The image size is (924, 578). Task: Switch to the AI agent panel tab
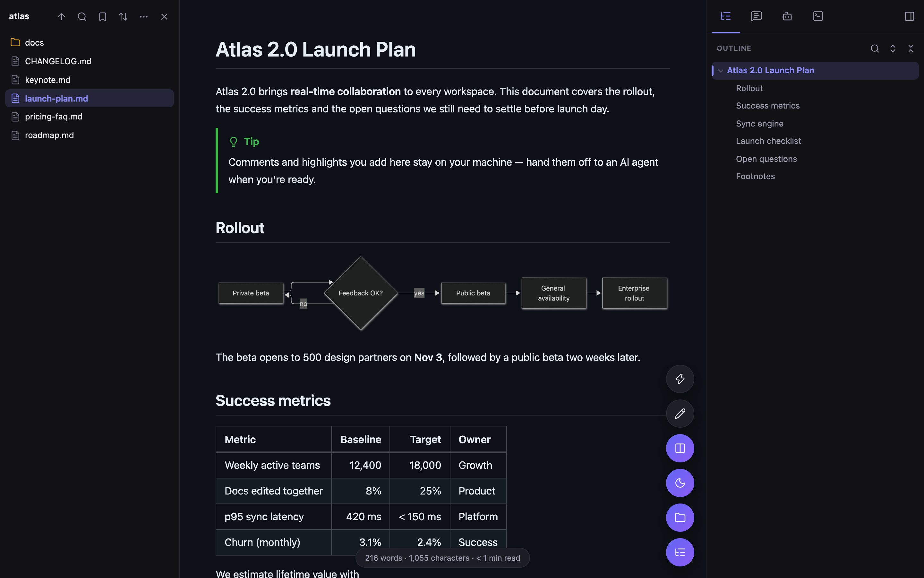(x=787, y=16)
